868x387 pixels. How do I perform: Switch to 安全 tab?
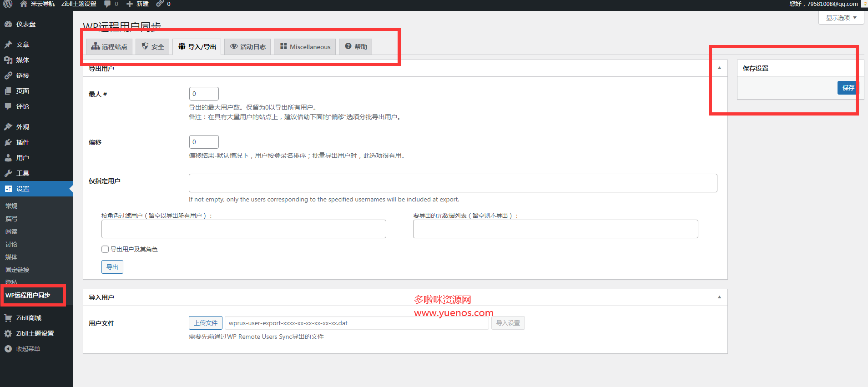click(152, 47)
